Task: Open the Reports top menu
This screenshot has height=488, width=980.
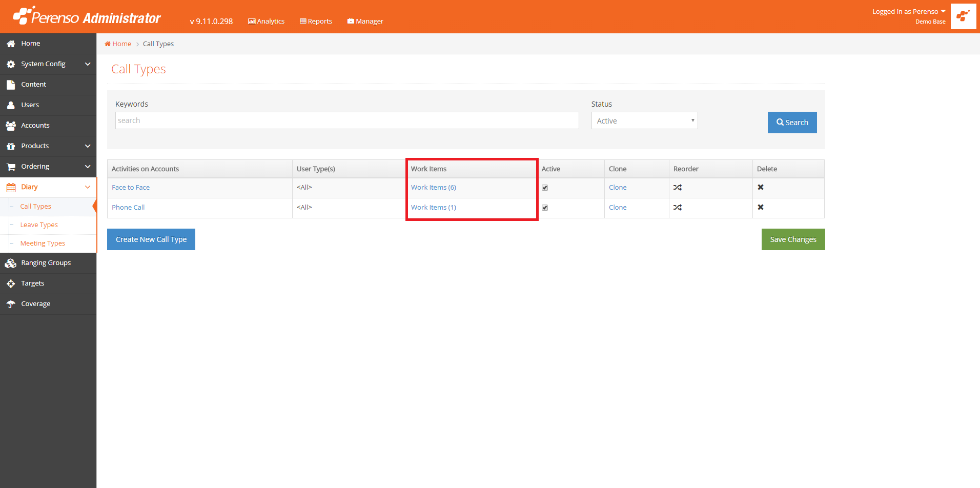Action: coord(316,21)
